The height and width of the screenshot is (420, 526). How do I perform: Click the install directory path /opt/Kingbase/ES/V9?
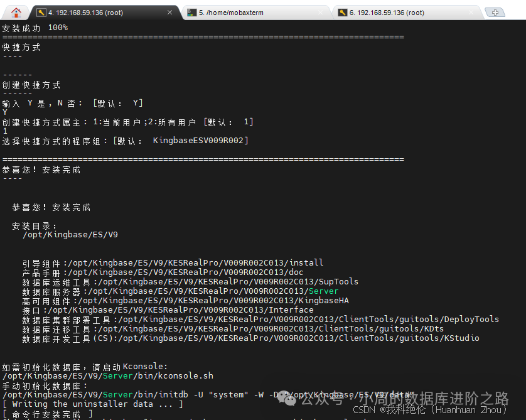click(70, 235)
